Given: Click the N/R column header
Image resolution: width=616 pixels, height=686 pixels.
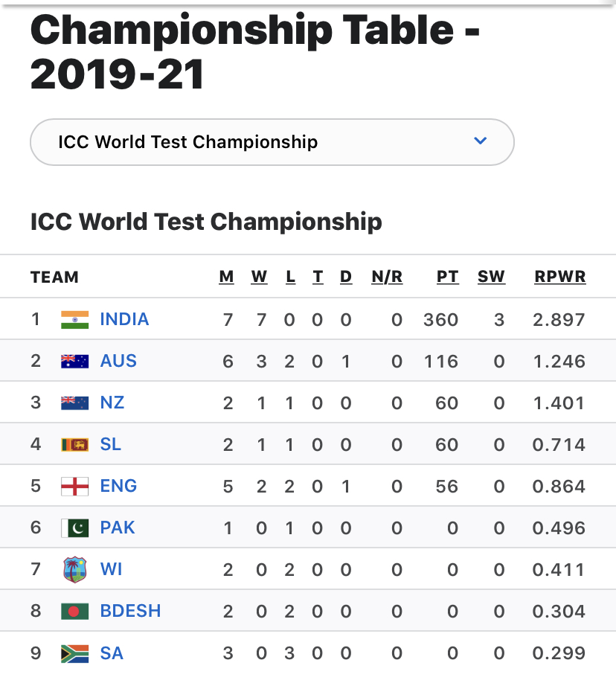Looking at the screenshot, I should click(x=387, y=277).
